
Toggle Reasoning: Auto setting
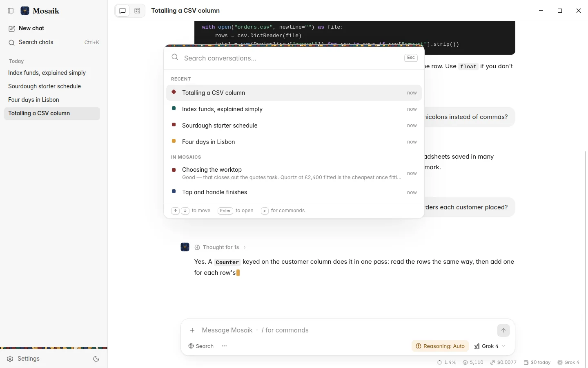click(440, 346)
